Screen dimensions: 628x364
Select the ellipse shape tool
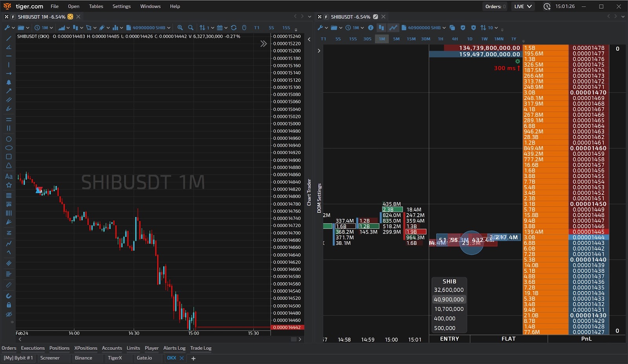[x=9, y=148]
